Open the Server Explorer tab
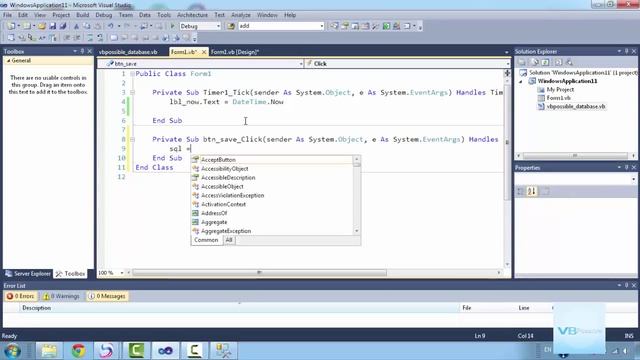This screenshot has height=360, width=640. point(28,273)
